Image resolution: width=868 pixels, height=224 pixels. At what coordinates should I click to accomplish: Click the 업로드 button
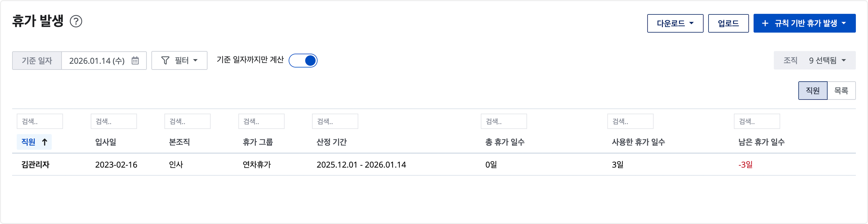(728, 23)
